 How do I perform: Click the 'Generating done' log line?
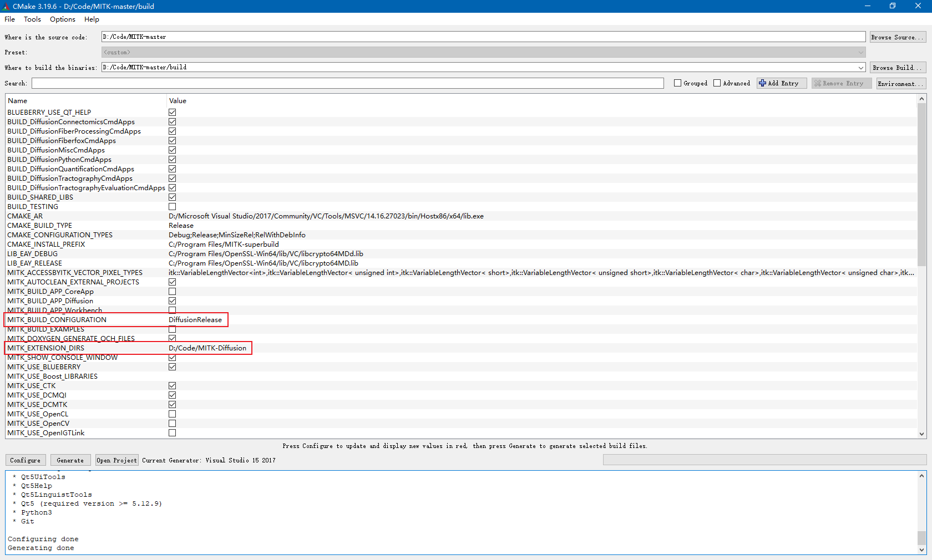pyautogui.click(x=41, y=548)
